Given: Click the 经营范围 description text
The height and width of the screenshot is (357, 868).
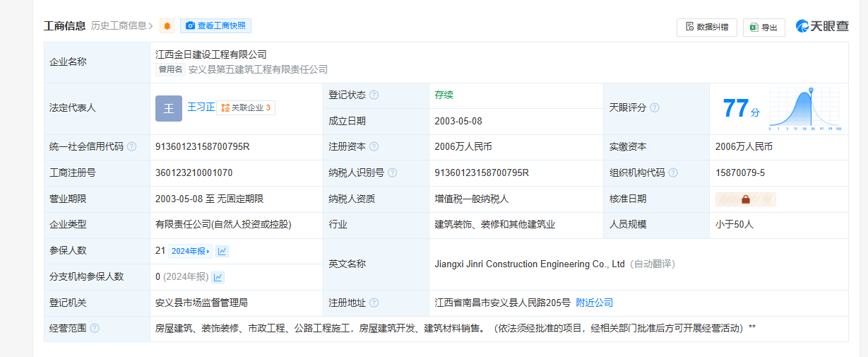Looking at the screenshot, I should 456,328.
